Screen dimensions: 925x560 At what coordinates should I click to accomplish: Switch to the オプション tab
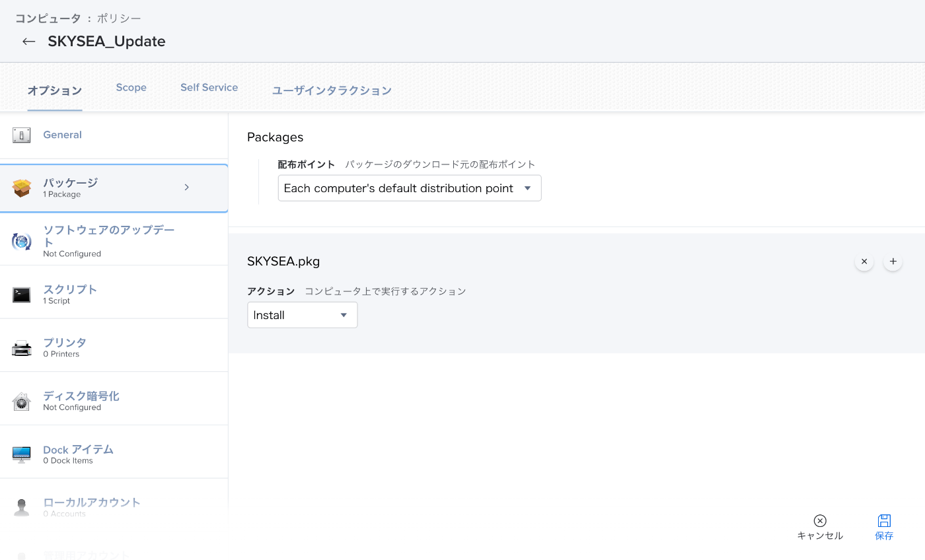tap(55, 90)
